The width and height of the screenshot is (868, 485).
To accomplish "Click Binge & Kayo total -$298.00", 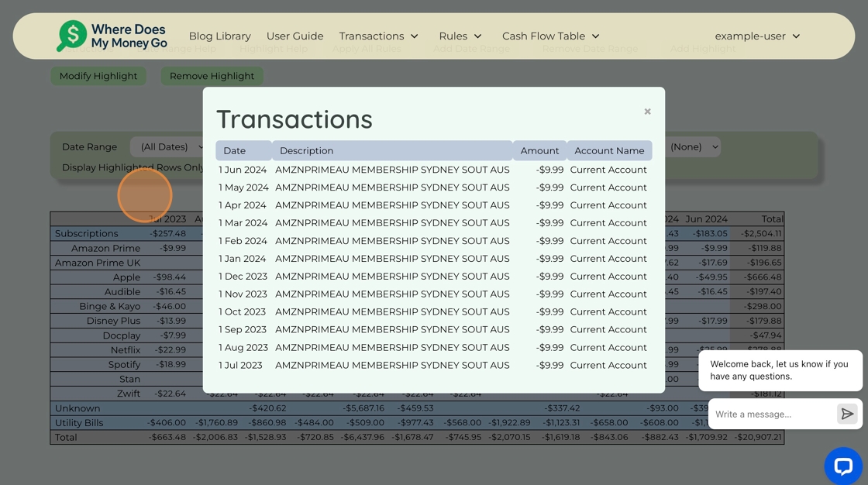I will pos(763,306).
